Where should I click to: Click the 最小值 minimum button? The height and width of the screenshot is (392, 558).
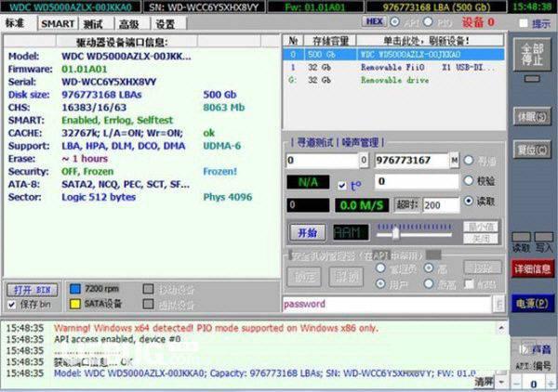pos(481,227)
